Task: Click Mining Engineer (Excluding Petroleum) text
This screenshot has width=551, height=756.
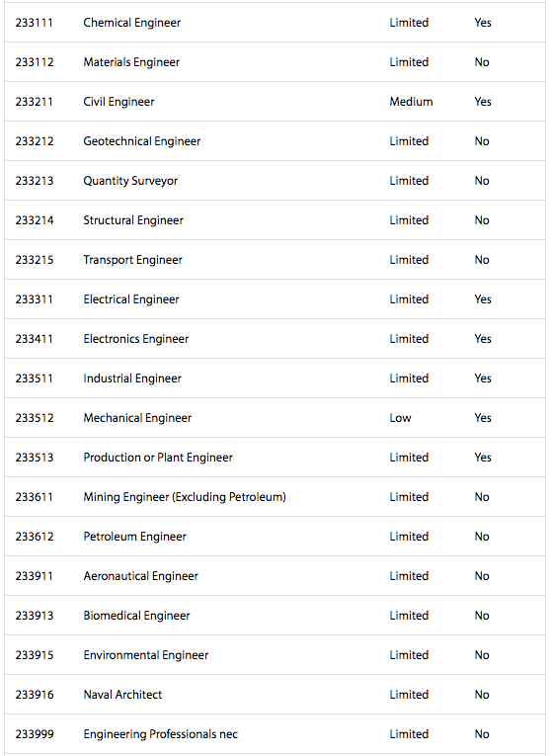Action: click(185, 497)
